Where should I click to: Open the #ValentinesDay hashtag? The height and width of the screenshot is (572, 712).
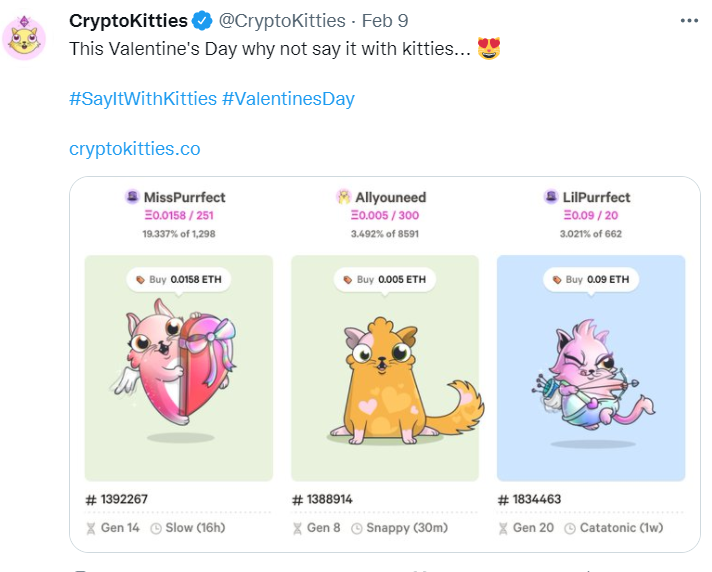tap(288, 99)
